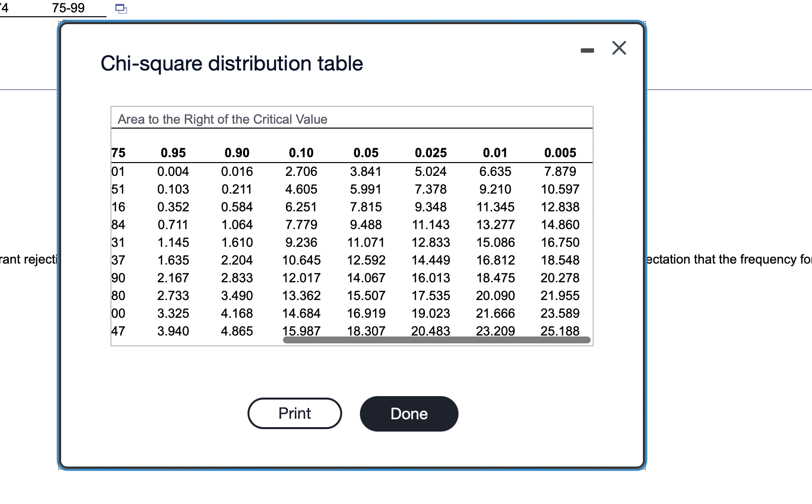Click the value 14.067
This screenshot has width=812, height=504.
click(x=366, y=278)
